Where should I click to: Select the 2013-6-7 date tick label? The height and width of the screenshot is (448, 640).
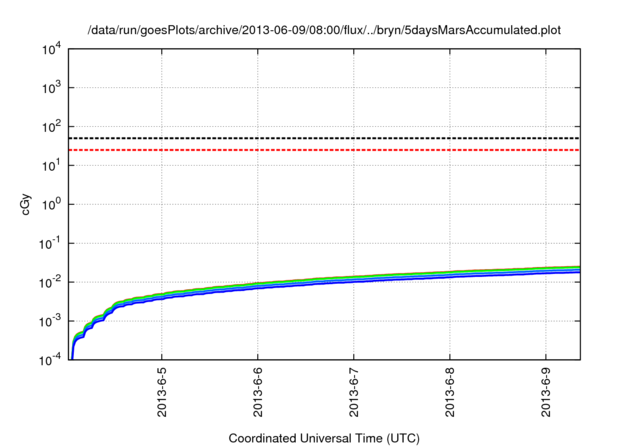point(354,392)
